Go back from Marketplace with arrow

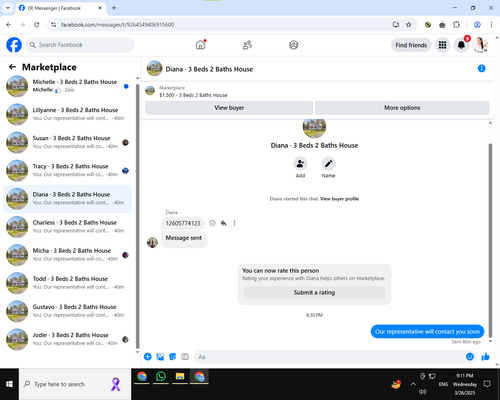pos(12,67)
